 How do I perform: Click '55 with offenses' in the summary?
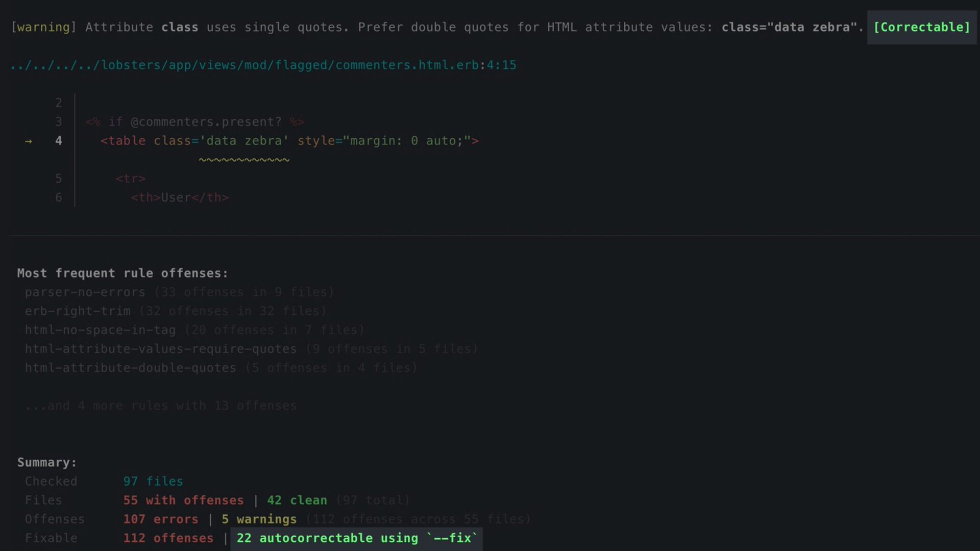click(183, 500)
